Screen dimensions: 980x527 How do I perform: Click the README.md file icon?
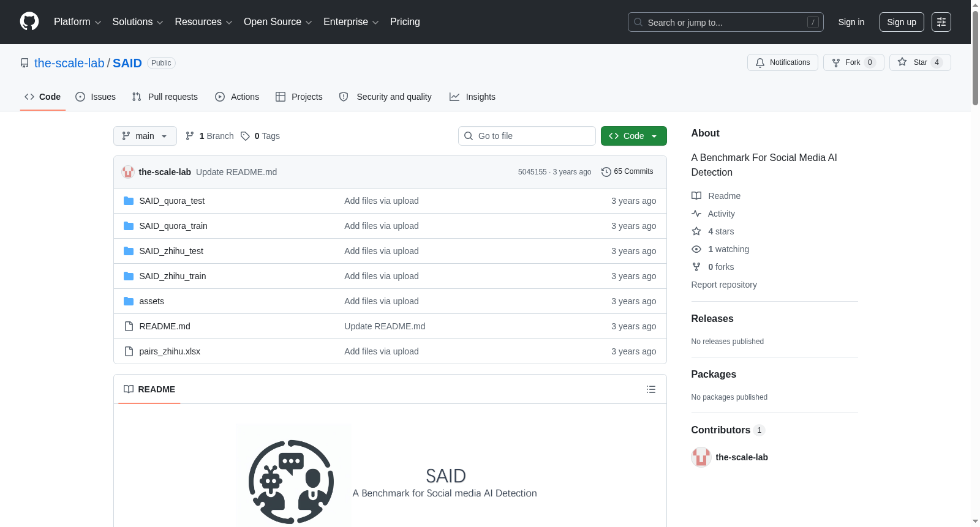[x=129, y=326]
